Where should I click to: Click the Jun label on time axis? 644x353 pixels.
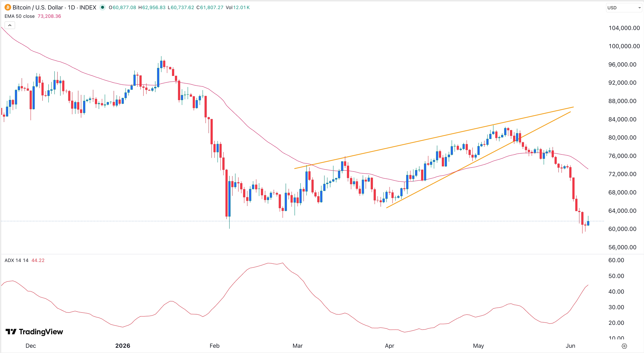coord(571,346)
